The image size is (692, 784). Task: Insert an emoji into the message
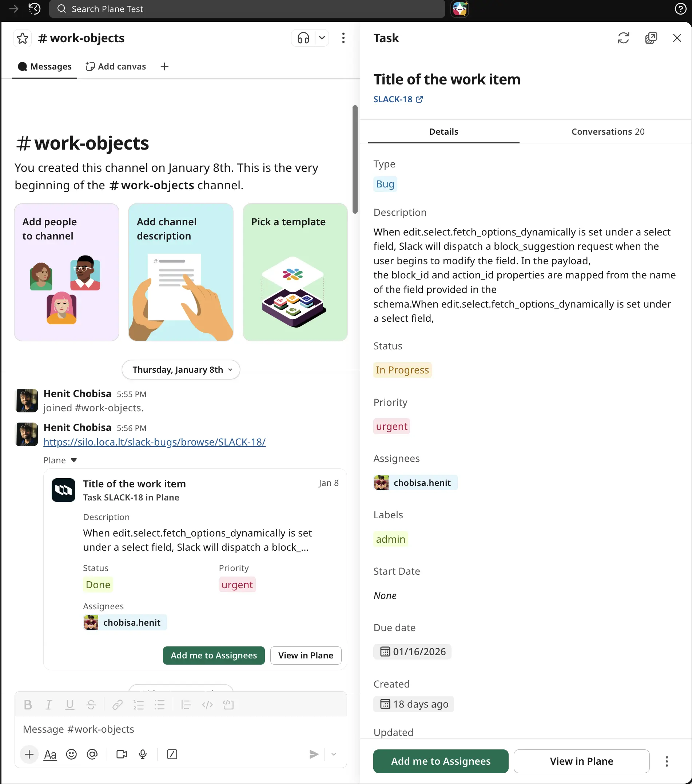[x=71, y=754]
